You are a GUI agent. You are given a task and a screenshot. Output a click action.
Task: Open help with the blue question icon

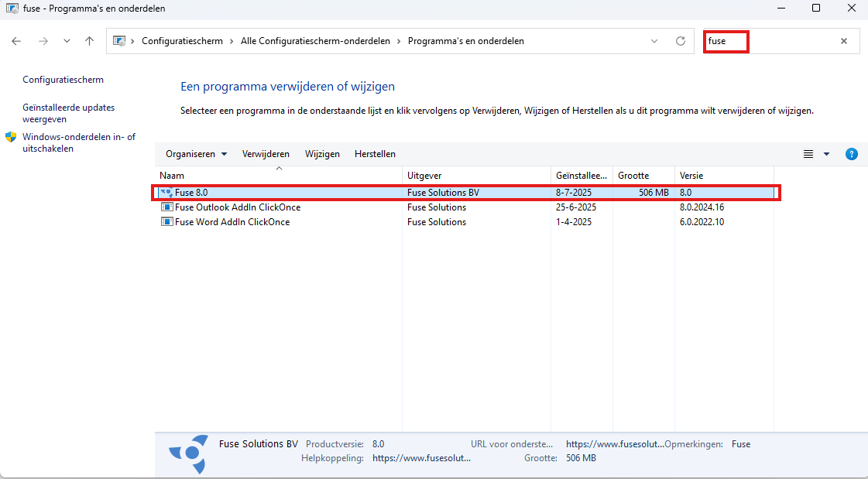852,154
